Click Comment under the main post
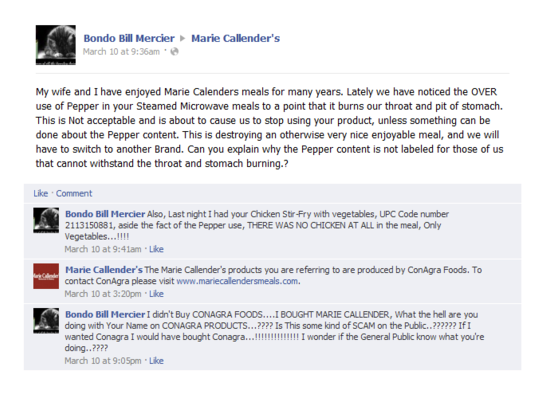This screenshot has width=548, height=401. [x=74, y=193]
